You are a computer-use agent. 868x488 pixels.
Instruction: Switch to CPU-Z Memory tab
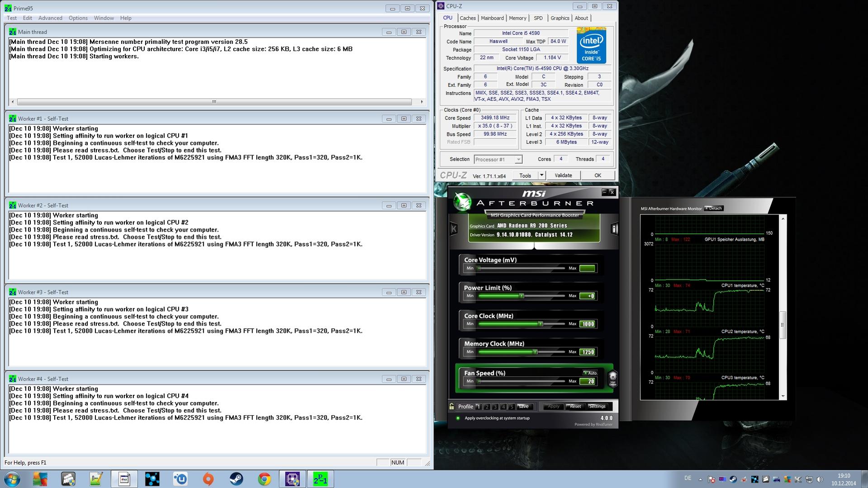(517, 18)
